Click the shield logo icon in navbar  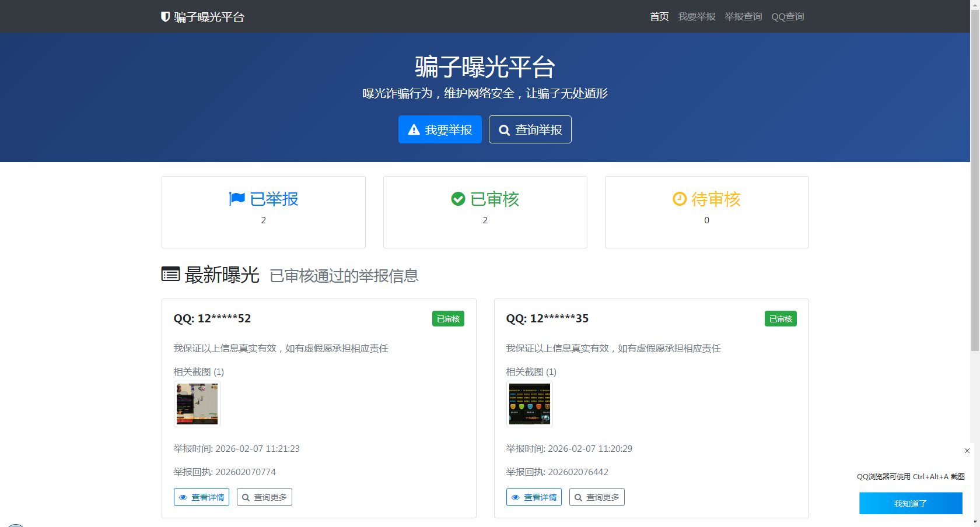pyautogui.click(x=165, y=17)
